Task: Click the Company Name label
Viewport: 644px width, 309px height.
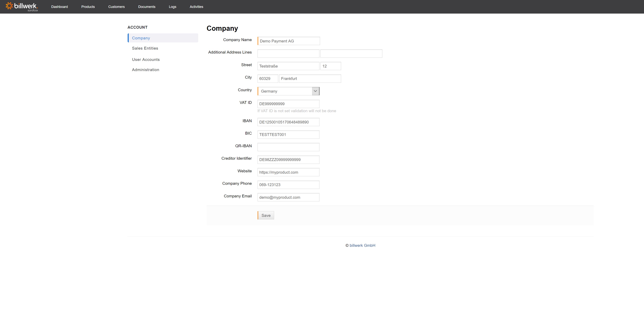Action: tap(238, 40)
